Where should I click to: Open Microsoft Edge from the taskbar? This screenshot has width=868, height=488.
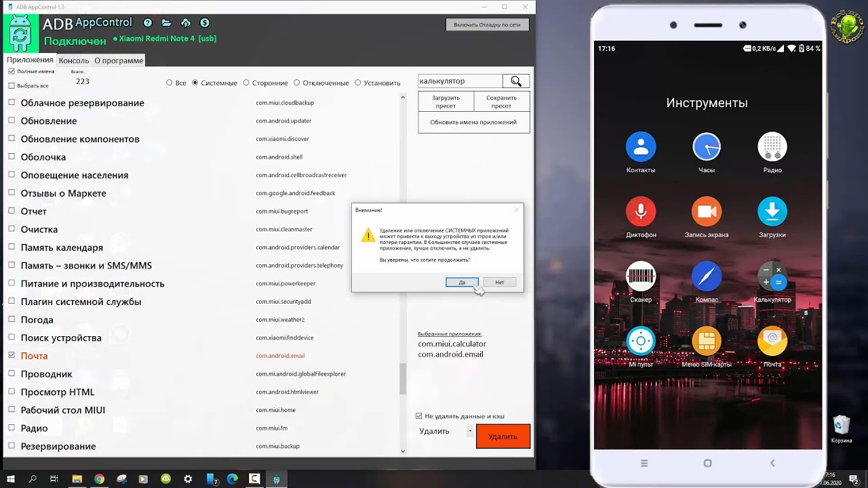pos(232,479)
